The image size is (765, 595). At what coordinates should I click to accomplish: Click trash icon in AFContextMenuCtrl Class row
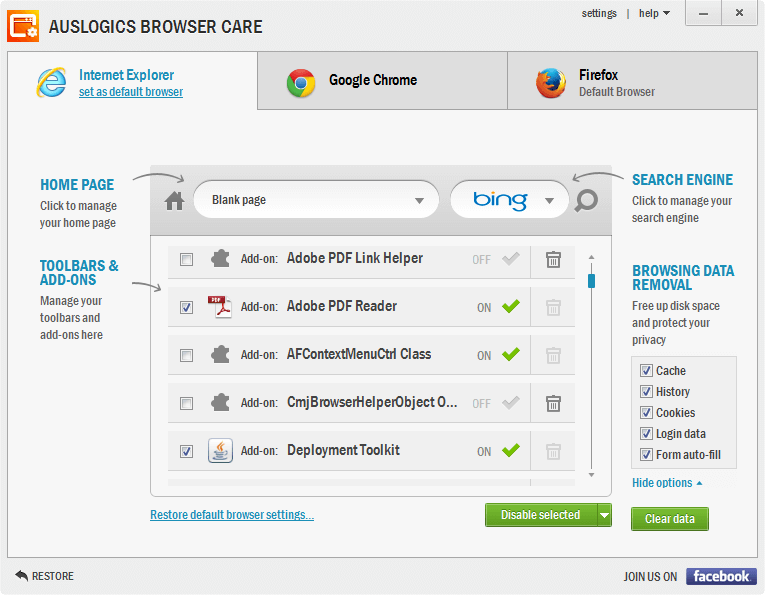pyautogui.click(x=553, y=355)
